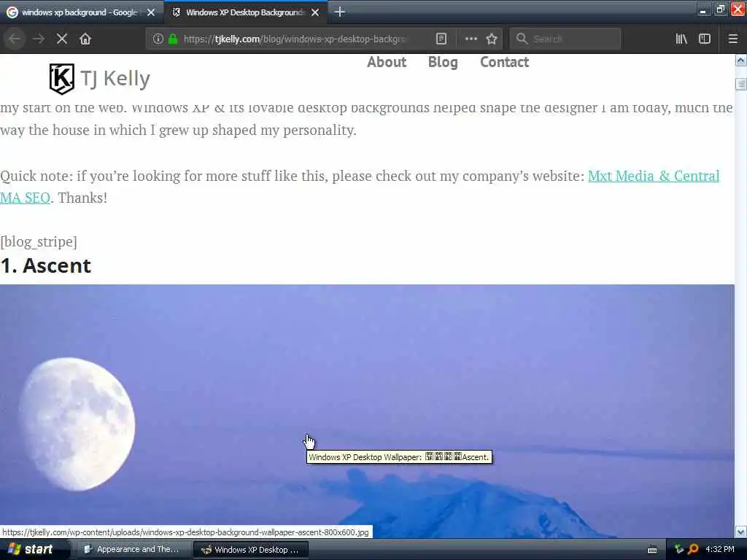The image size is (747, 560).
Task: Click the 1. Ascent heading
Action: (x=46, y=265)
